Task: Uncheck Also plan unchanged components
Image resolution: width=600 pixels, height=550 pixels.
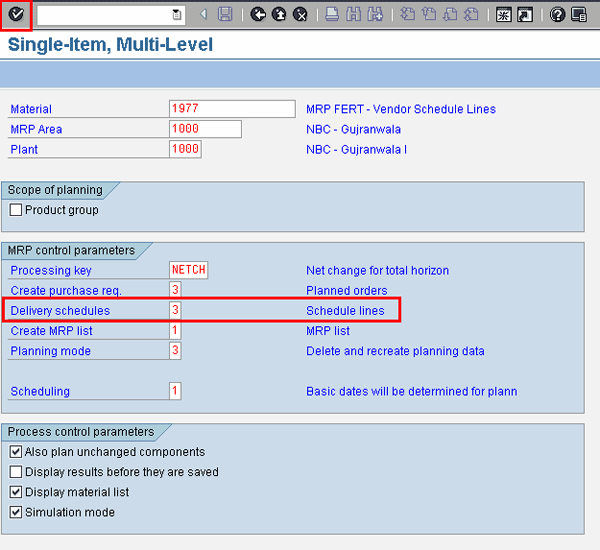Action: point(16,452)
